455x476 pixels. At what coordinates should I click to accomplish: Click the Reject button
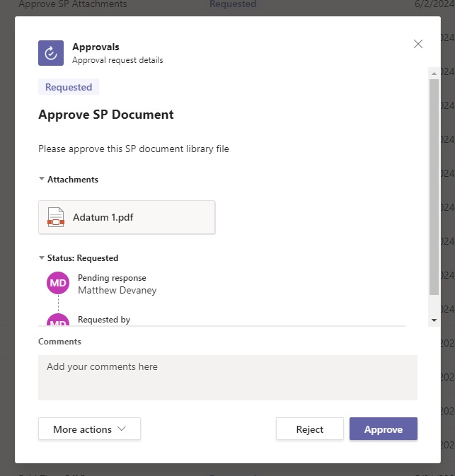309,429
